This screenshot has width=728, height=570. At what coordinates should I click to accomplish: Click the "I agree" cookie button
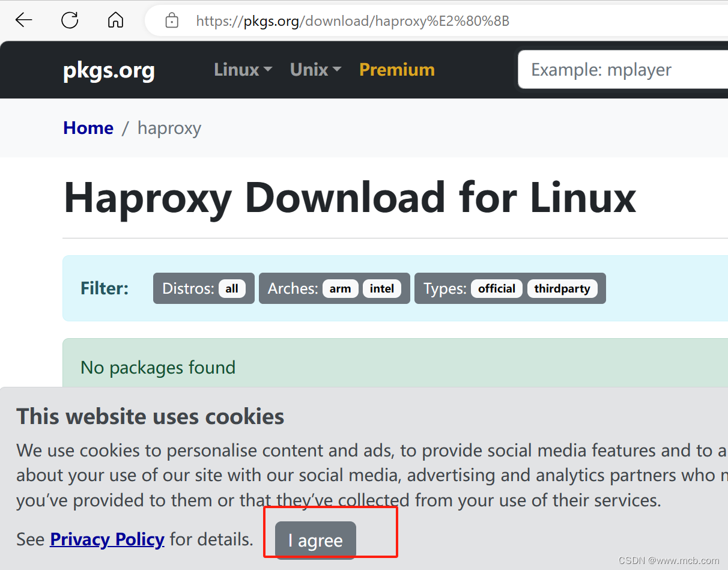point(315,540)
